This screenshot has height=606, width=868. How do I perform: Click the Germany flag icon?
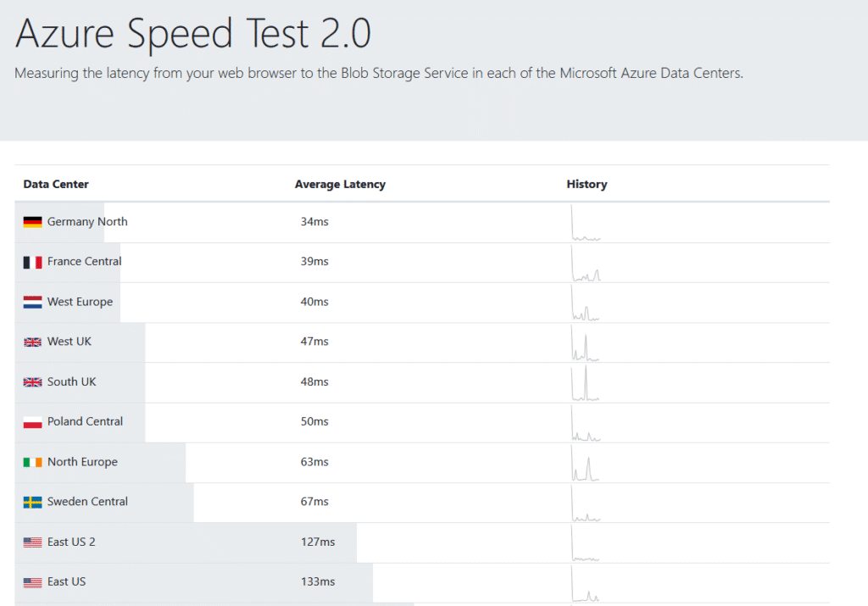point(33,222)
